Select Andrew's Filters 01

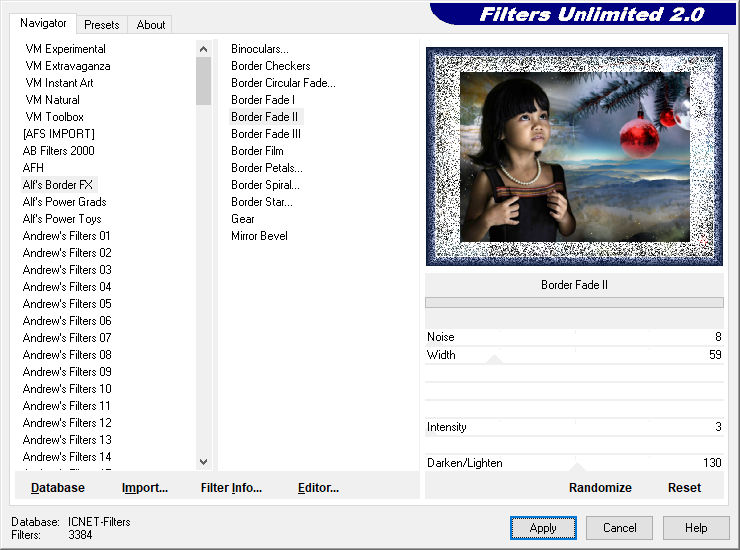[67, 236]
